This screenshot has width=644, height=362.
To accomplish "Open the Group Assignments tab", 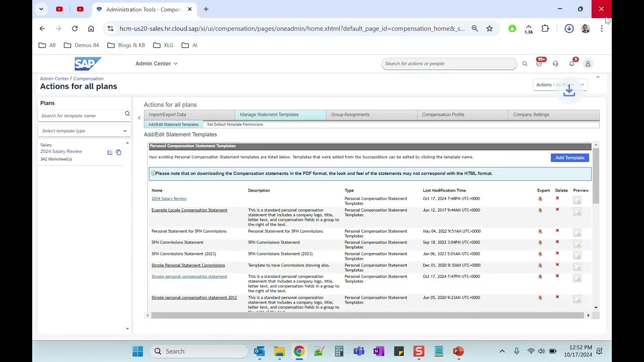I will pyautogui.click(x=371, y=115).
